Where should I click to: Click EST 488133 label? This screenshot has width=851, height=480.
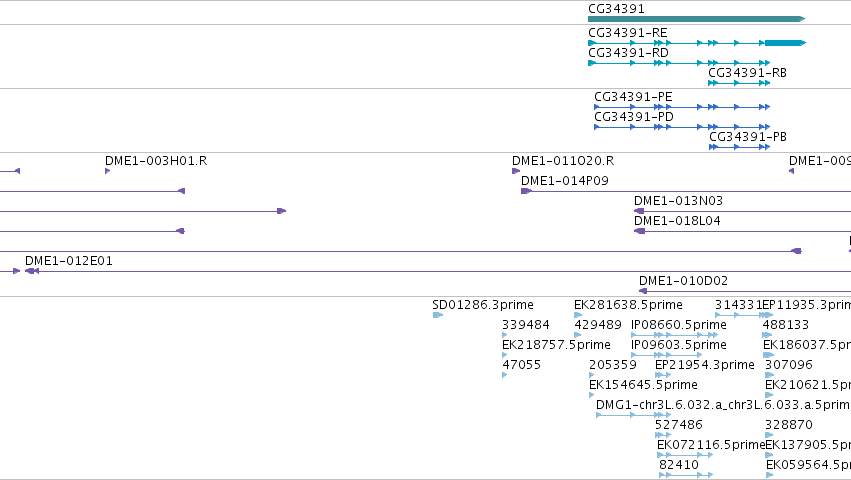785,325
